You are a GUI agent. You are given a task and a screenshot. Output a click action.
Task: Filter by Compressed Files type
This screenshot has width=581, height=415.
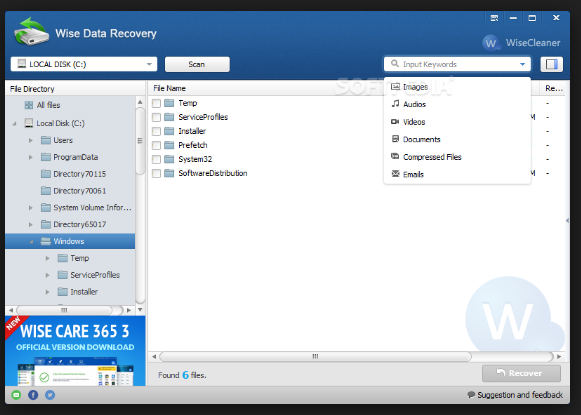457,157
